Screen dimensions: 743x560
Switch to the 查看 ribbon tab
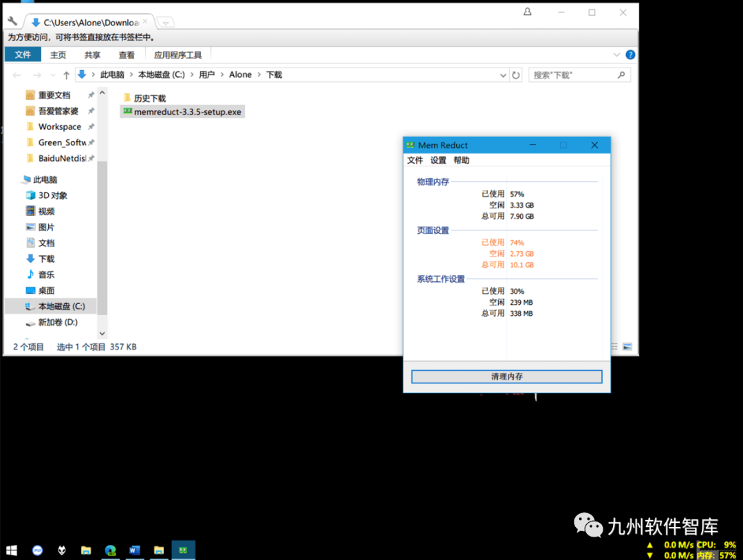[127, 55]
